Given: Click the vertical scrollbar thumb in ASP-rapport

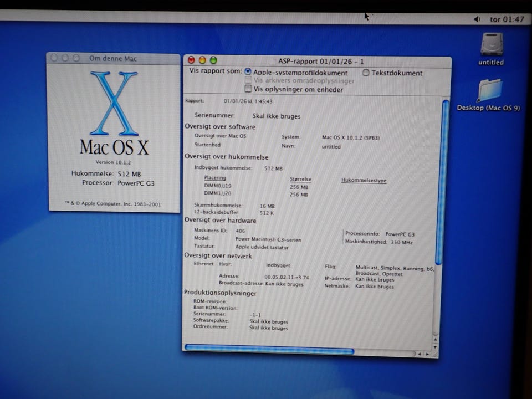Looking at the screenshot, I should (x=443, y=182).
